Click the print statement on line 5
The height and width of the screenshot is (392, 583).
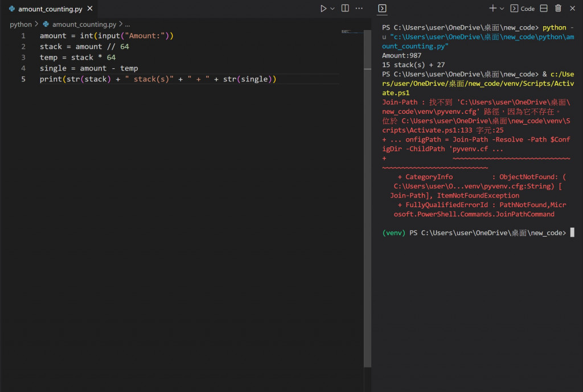point(158,79)
